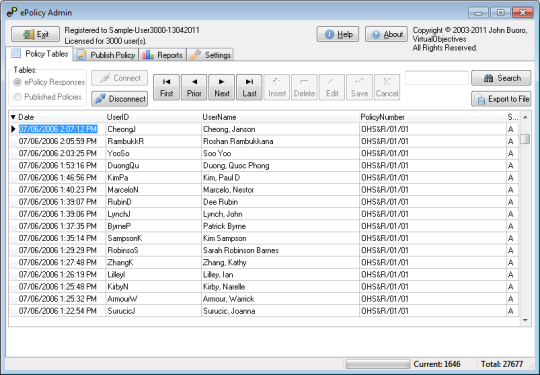Screen dimensions: 540x375
Task: Select the ZhangK UserID cell
Action: coord(153,262)
